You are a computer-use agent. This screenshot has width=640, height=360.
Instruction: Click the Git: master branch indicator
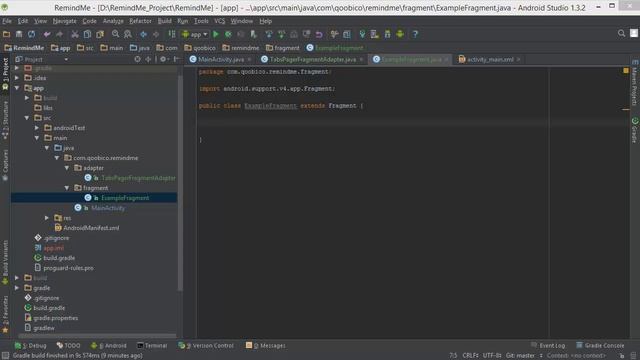click(520, 356)
